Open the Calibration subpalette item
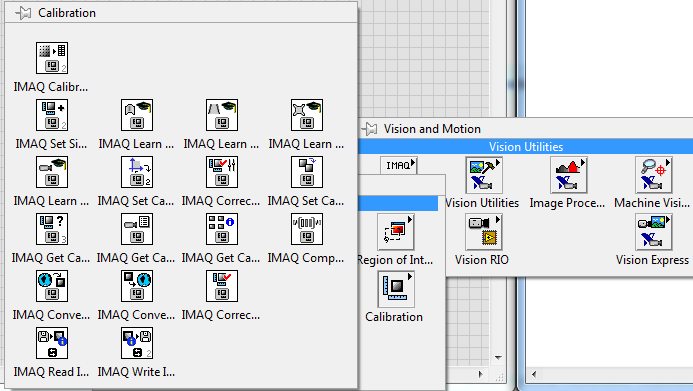Viewport: 693px width, 391px height. click(396, 289)
